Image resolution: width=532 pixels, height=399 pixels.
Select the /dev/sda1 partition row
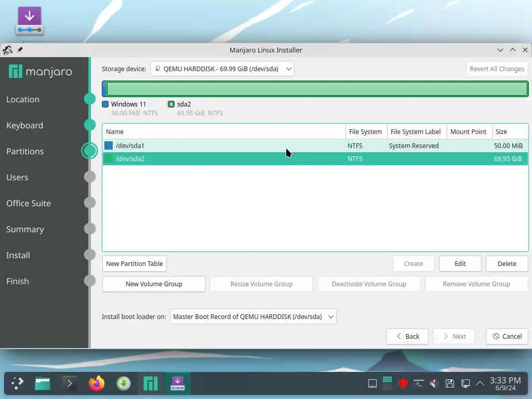pos(315,145)
